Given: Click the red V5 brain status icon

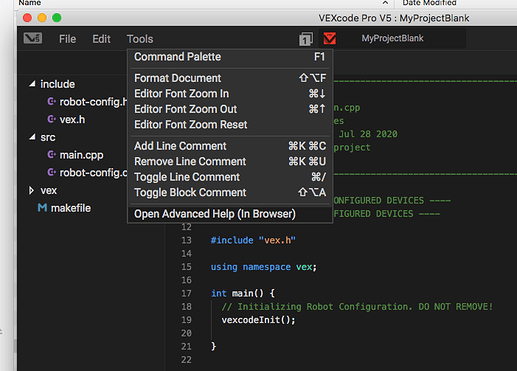Looking at the screenshot, I should pyautogui.click(x=329, y=38).
